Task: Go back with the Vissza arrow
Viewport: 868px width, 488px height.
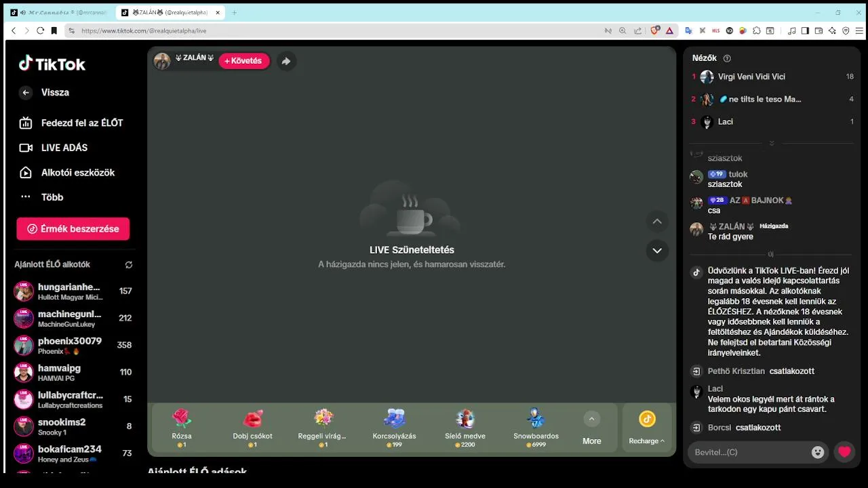Action: pyautogui.click(x=26, y=93)
